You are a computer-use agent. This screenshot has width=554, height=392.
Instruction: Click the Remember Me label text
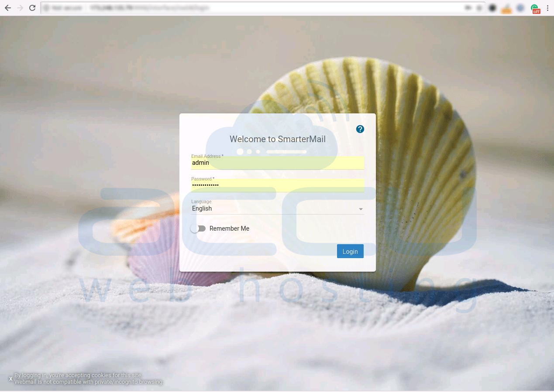pyautogui.click(x=229, y=228)
